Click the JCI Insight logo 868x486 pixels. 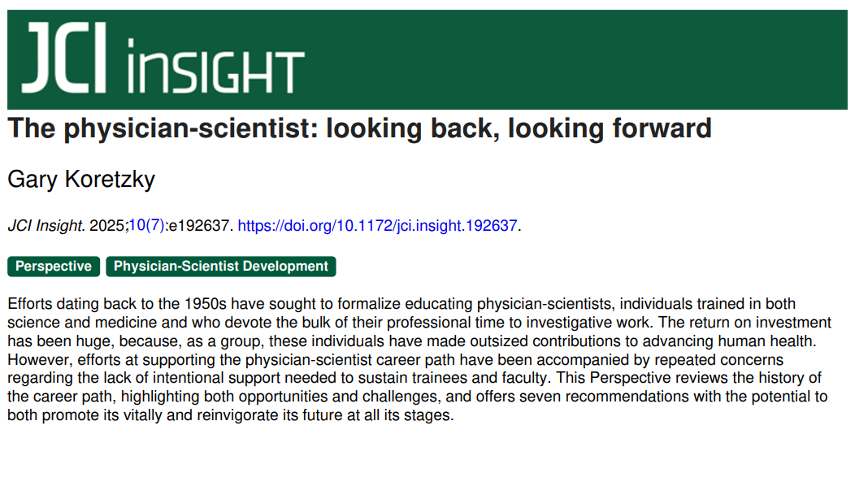tap(163, 59)
